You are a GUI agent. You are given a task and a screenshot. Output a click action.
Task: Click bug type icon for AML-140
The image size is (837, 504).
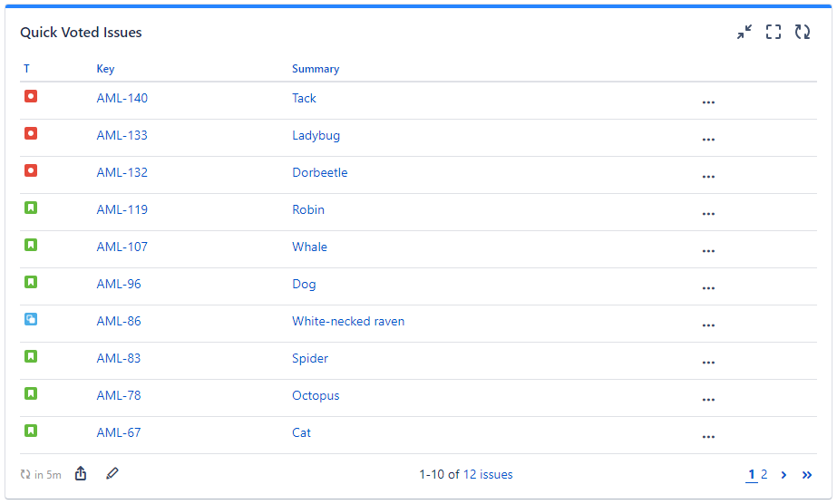coord(31,96)
